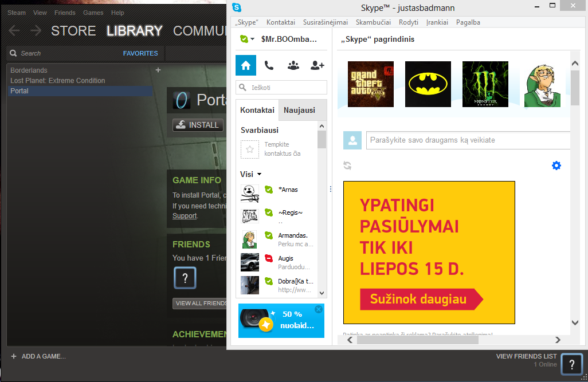
Task: Refresh the Skype home feed
Action: pos(347,166)
